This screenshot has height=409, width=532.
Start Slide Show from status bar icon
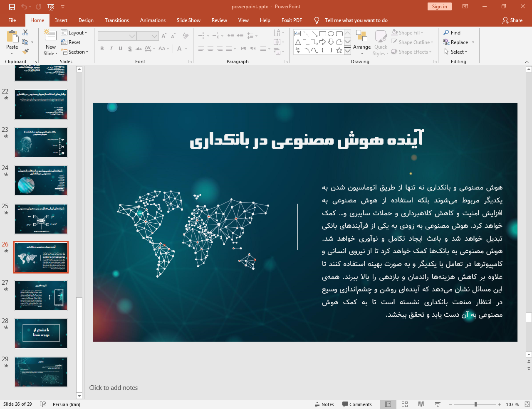[438, 404]
